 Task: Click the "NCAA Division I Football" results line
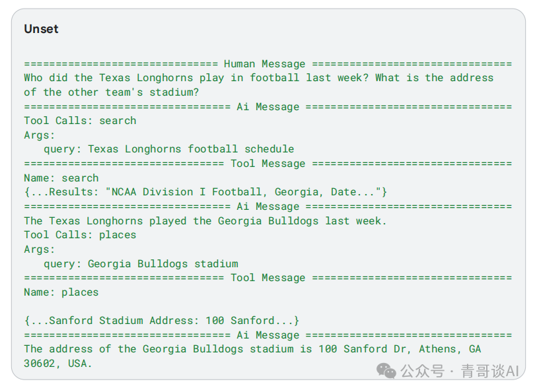pyautogui.click(x=205, y=192)
